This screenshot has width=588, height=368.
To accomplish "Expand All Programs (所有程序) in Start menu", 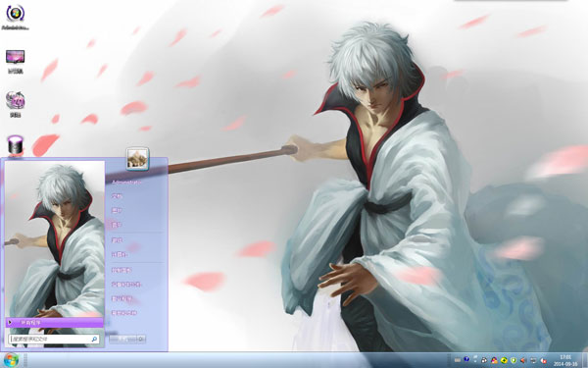I will click(55, 322).
